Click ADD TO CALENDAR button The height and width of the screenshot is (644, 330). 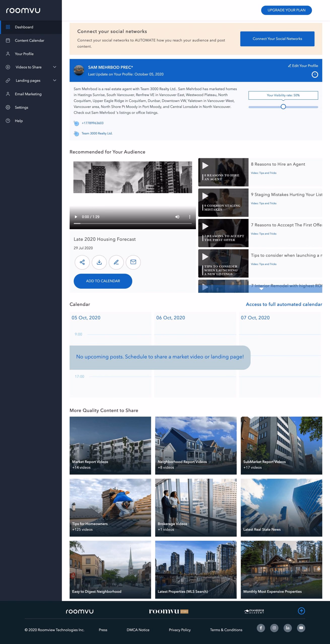tap(103, 281)
